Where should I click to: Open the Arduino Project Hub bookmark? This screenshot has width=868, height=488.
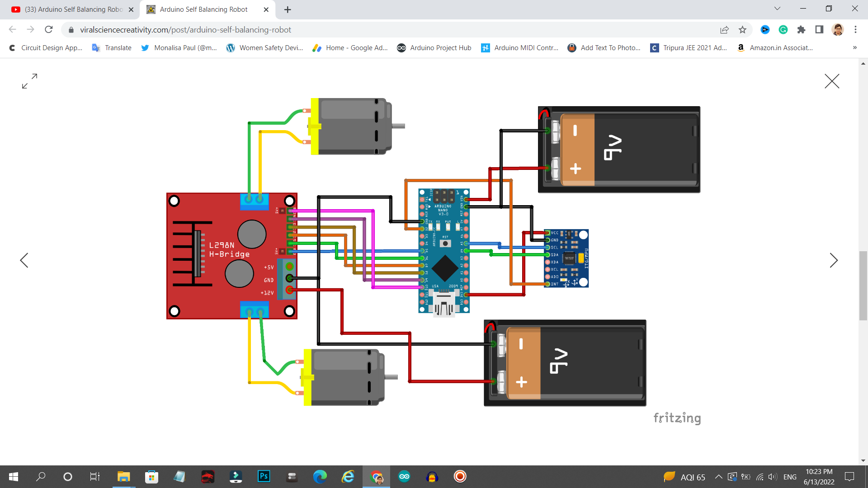point(434,47)
